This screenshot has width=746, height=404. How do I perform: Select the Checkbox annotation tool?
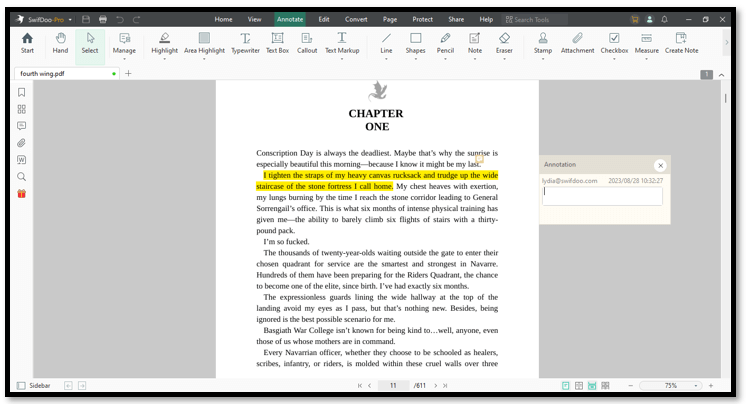pyautogui.click(x=614, y=42)
